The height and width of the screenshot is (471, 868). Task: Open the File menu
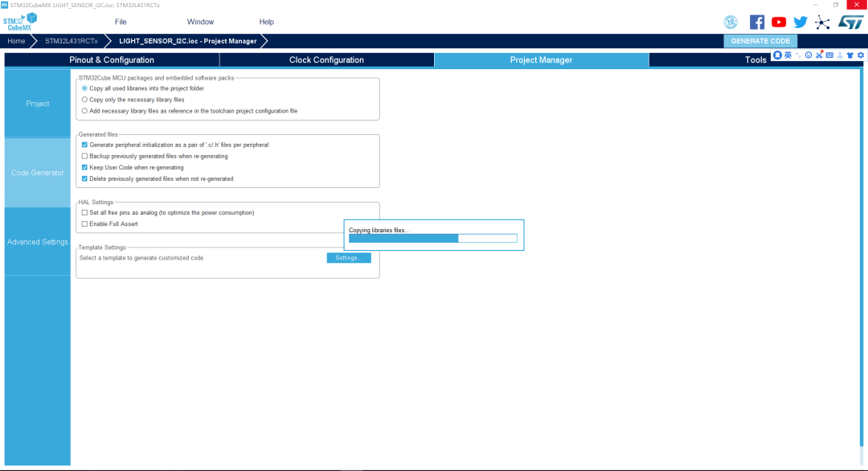(x=121, y=23)
